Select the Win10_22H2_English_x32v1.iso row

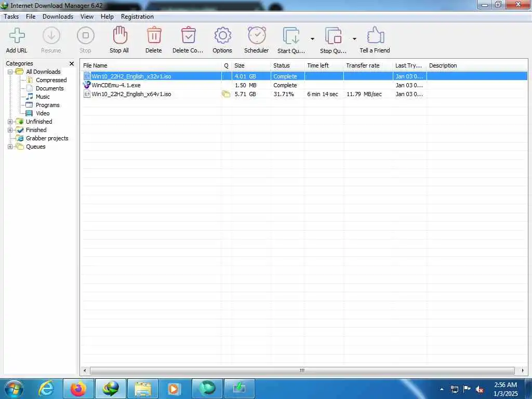tap(304, 76)
